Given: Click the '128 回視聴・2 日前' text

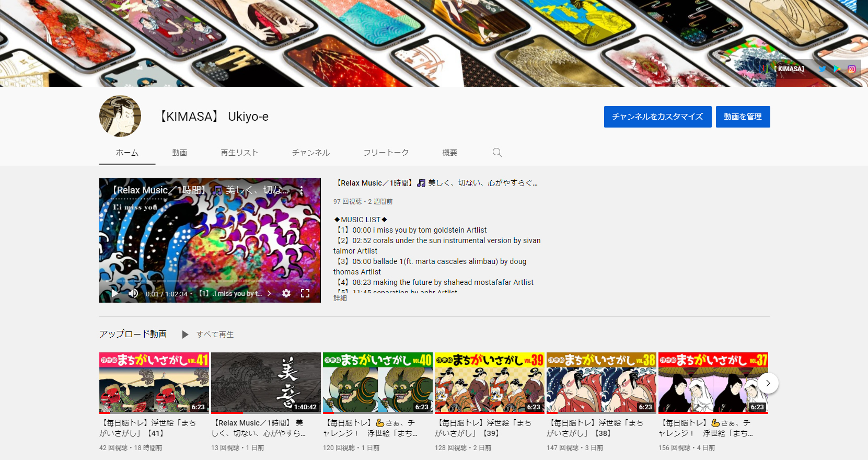Looking at the screenshot, I should tap(463, 448).
